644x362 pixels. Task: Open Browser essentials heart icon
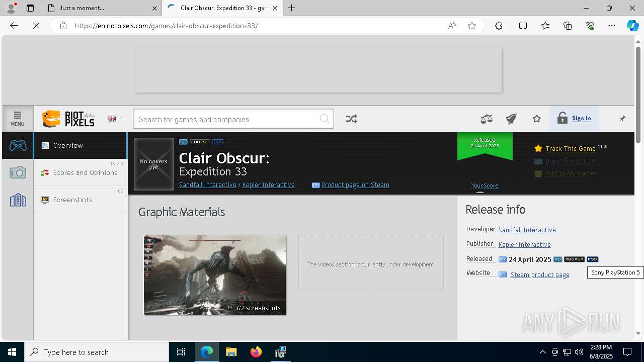[590, 26]
